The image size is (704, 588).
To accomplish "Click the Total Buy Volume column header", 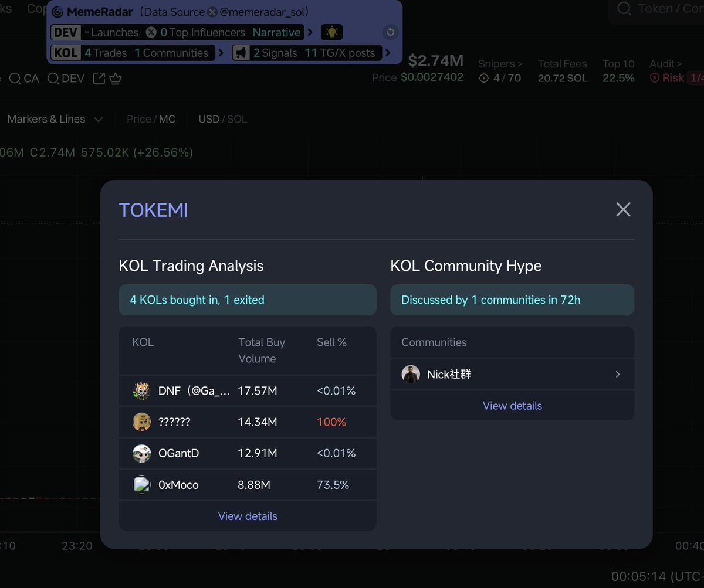I will (x=262, y=351).
